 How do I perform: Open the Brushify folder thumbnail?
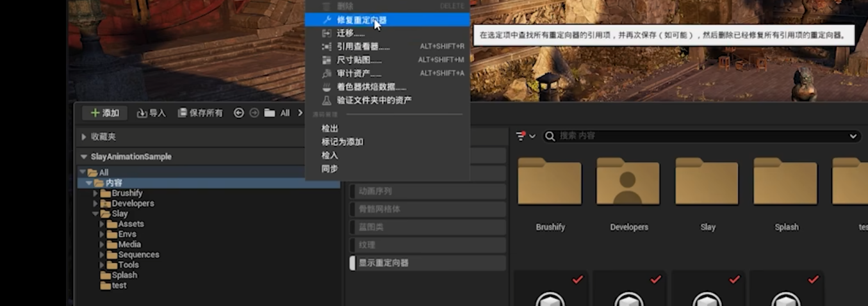[550, 181]
